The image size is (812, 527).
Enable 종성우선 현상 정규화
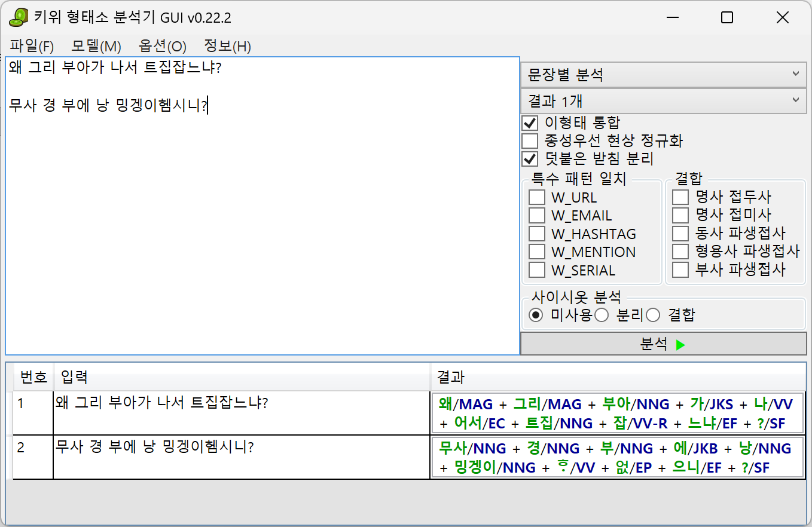click(x=530, y=141)
